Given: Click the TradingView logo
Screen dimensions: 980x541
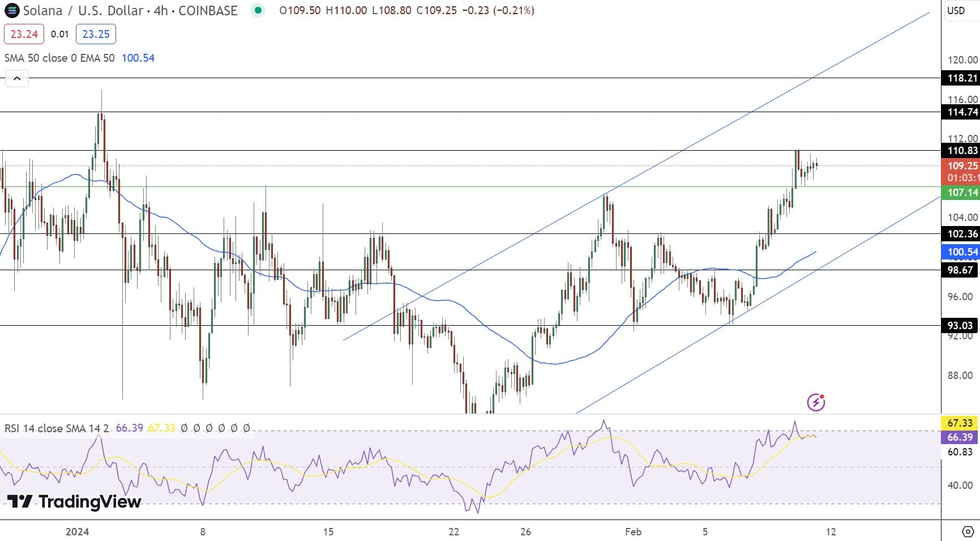Looking at the screenshot, I should [x=74, y=502].
